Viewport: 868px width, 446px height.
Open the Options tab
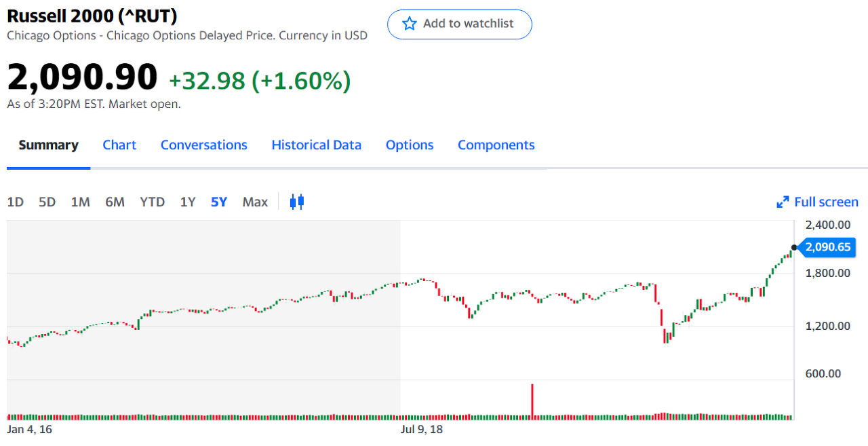410,145
